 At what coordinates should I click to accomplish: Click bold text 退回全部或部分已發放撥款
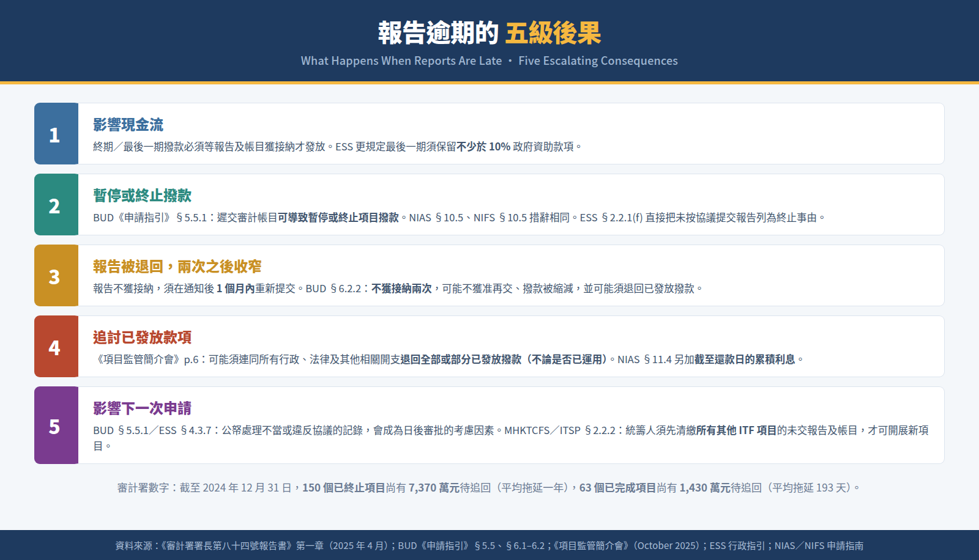tap(461, 359)
